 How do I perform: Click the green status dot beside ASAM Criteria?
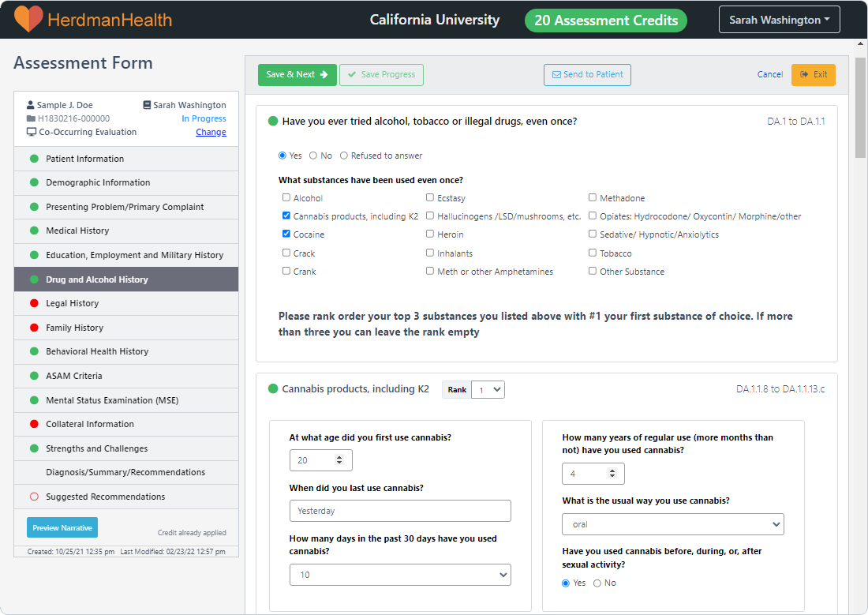tap(34, 376)
